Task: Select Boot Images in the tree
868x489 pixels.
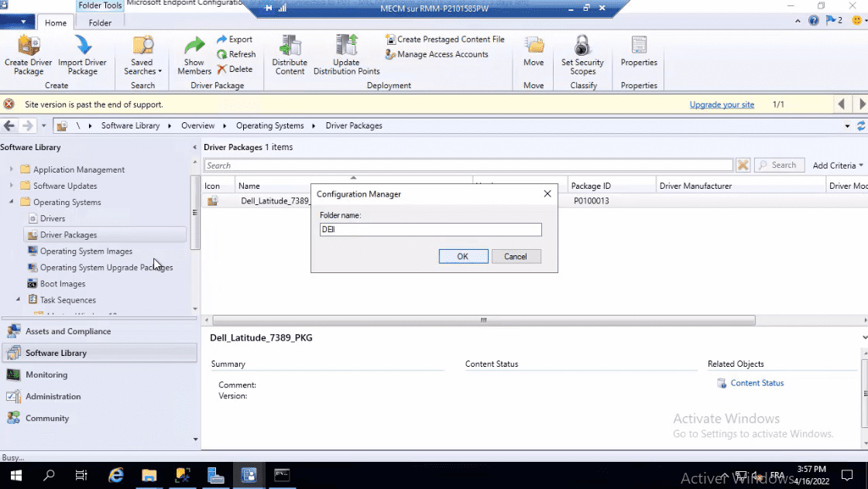Action: point(62,284)
